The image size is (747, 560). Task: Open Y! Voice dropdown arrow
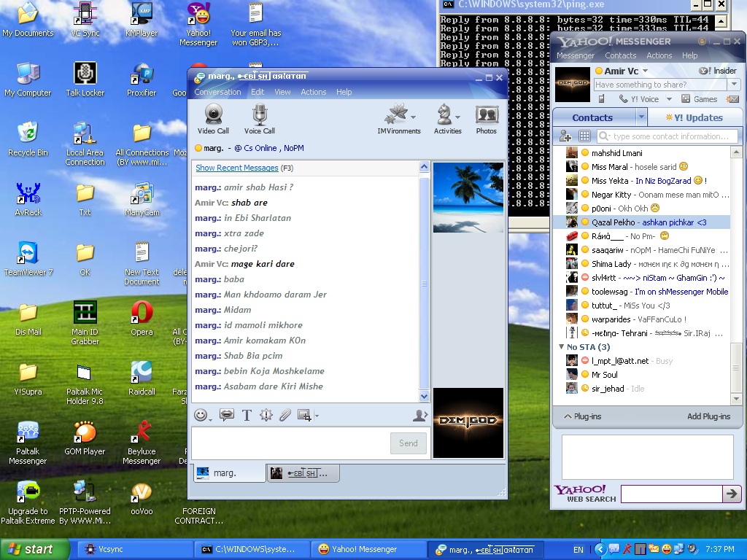(x=669, y=99)
